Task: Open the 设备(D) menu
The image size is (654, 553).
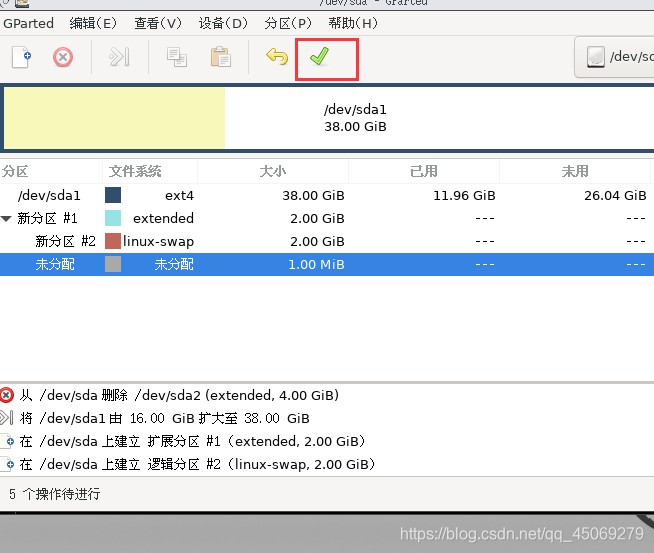Action: [223, 23]
